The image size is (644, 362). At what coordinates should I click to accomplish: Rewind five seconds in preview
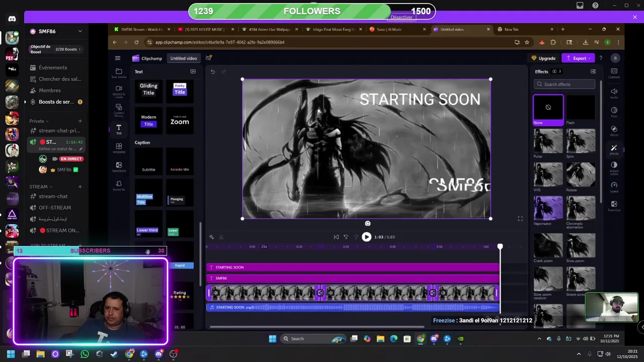click(x=346, y=237)
